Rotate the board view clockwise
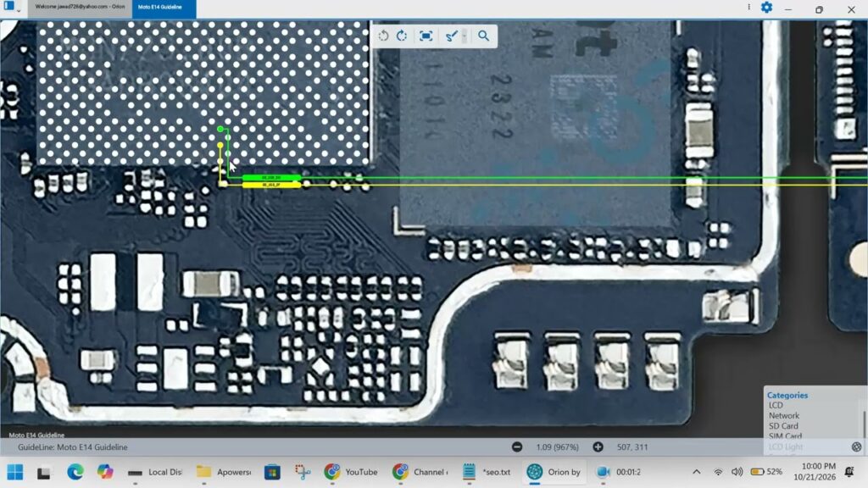The height and width of the screenshot is (488, 868). 402,36
